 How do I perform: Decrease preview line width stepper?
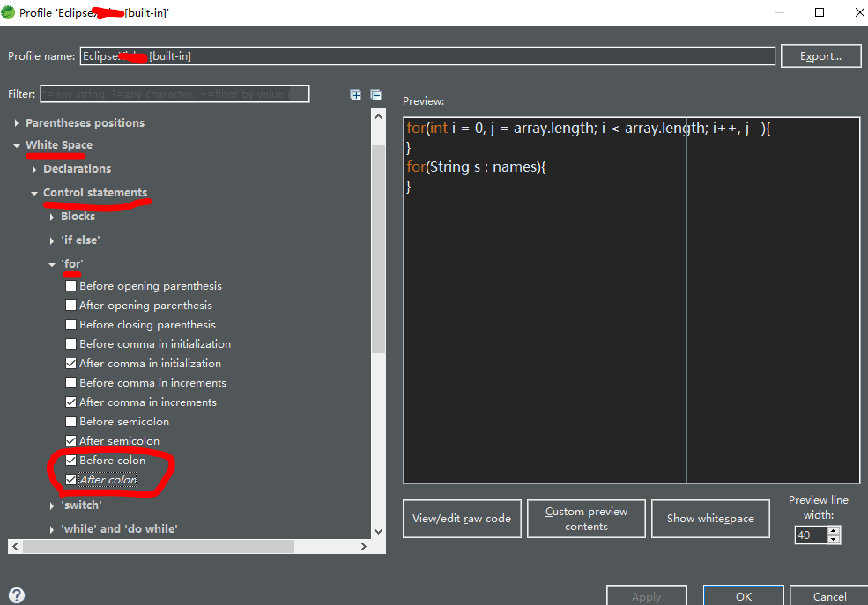click(x=834, y=539)
